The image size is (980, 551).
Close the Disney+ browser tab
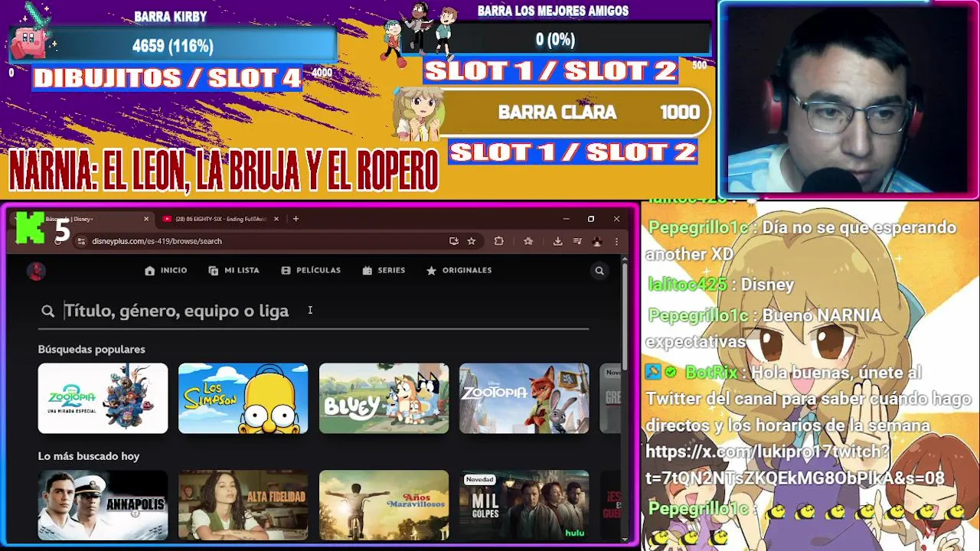[146, 219]
